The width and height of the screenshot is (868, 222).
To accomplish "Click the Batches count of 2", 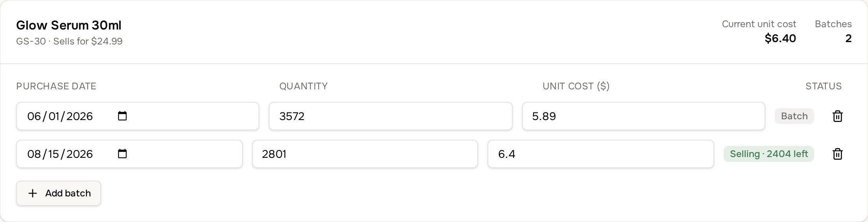I will click(x=848, y=39).
